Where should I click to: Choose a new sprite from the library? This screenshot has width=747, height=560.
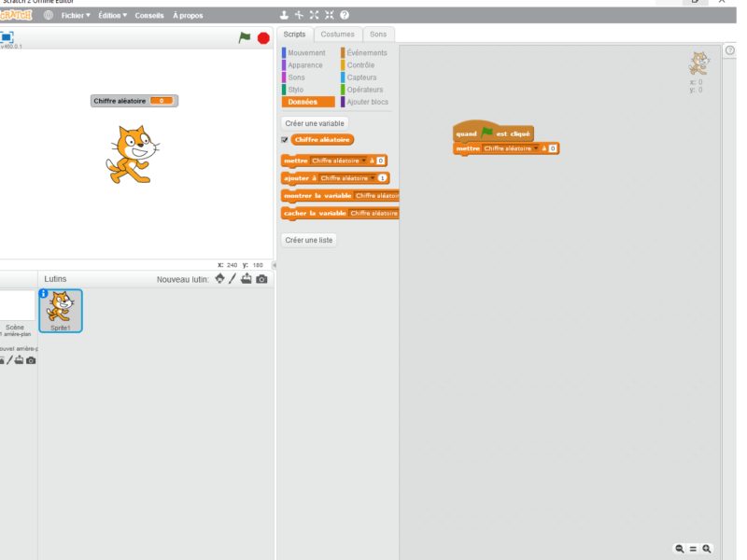coord(219,278)
